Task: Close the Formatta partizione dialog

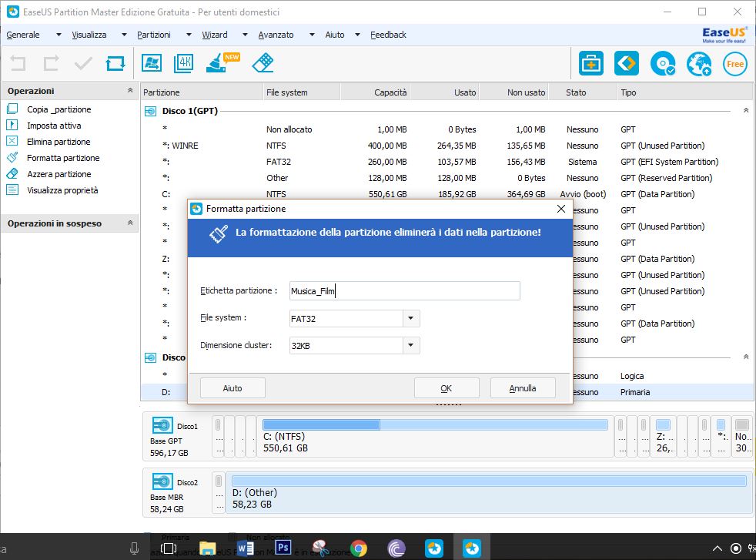Action: [560, 209]
